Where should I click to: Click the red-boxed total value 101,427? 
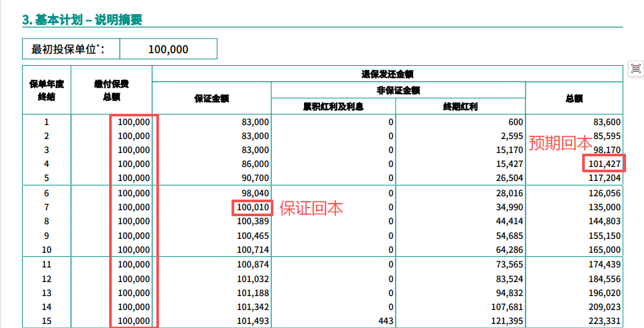pos(603,164)
